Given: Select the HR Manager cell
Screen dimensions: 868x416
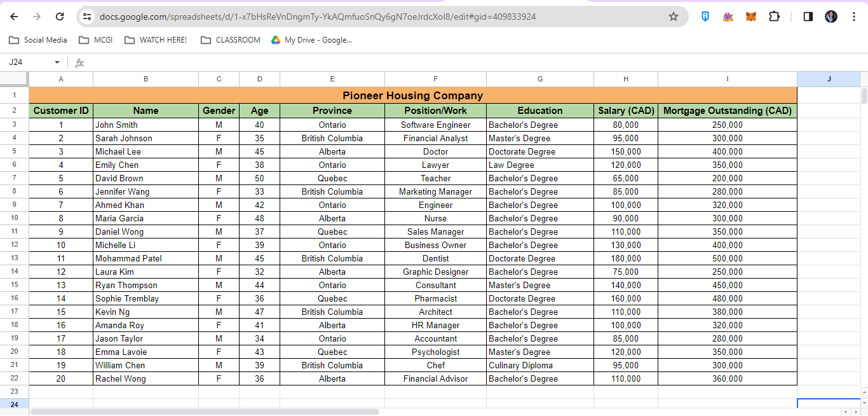Looking at the screenshot, I should [435, 325].
